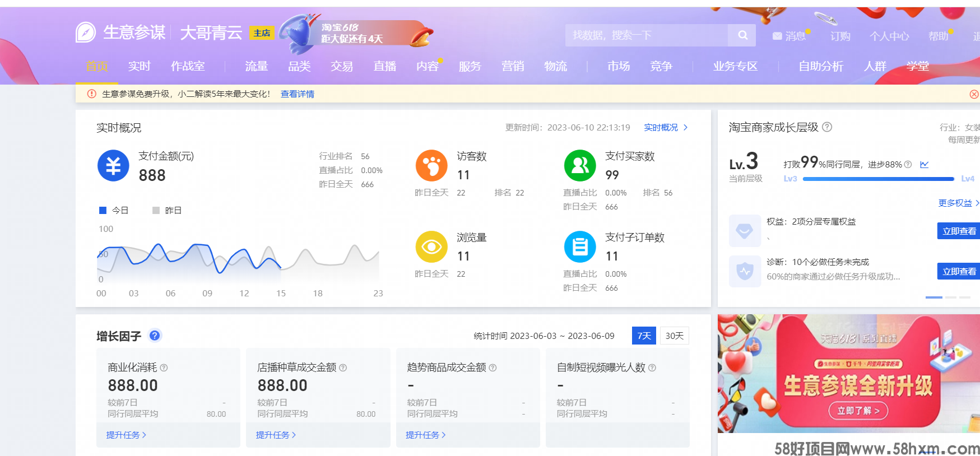
Task: Open the 订购 link
Action: click(840, 36)
